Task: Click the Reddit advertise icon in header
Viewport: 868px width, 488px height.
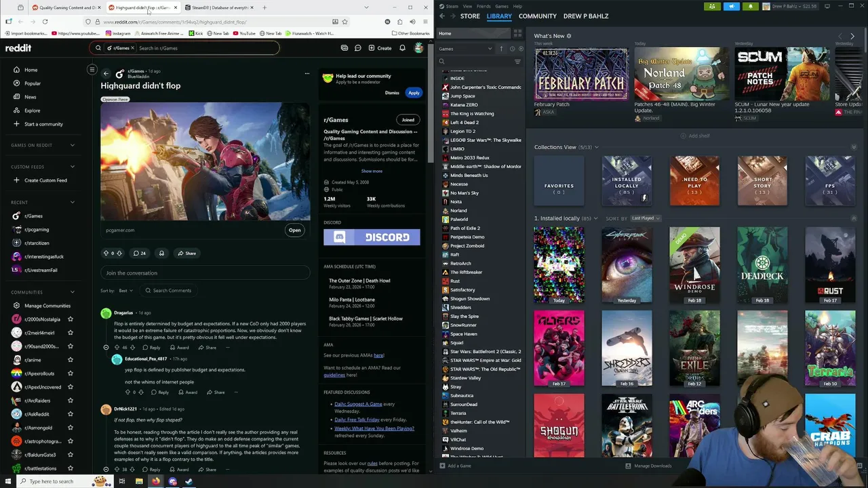Action: [344, 48]
